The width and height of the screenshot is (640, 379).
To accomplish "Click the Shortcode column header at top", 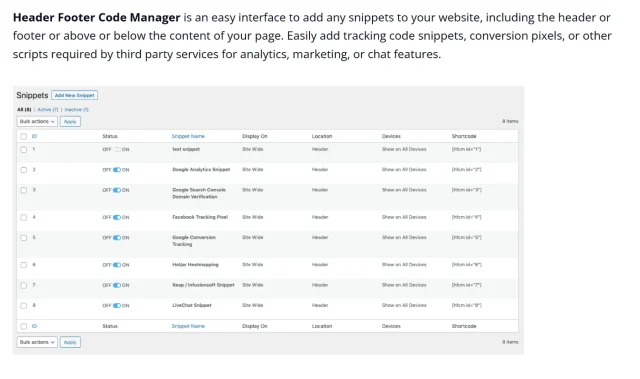I will click(464, 136).
